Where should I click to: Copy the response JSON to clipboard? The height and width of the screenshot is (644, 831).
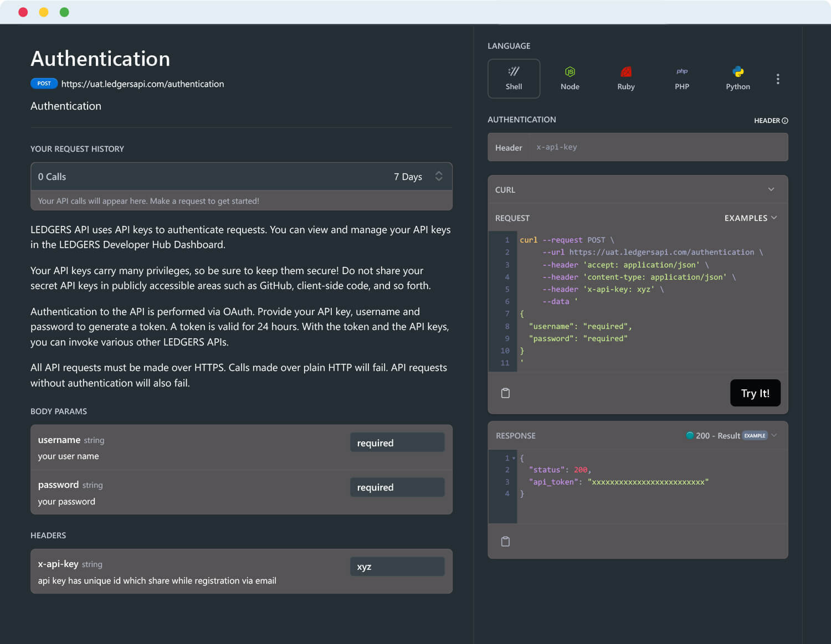click(505, 542)
